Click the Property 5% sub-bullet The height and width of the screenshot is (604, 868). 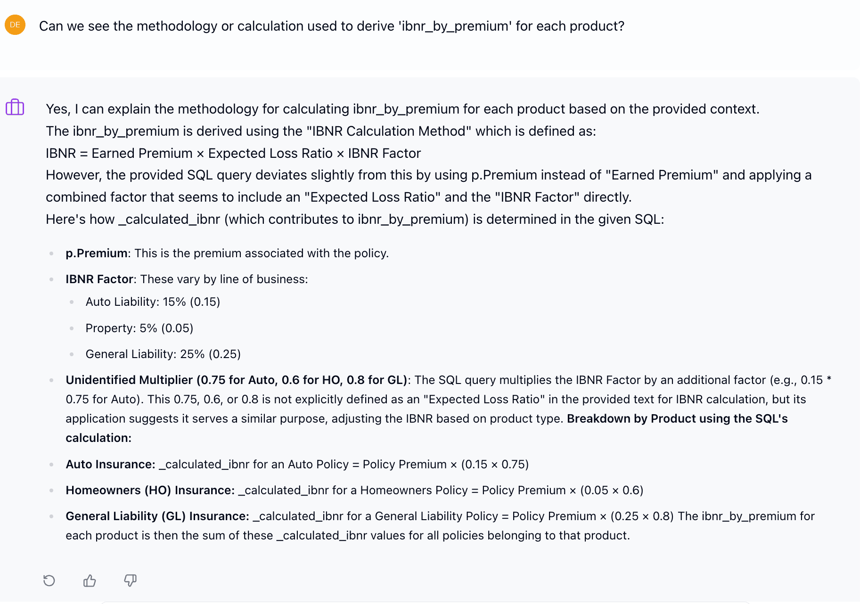click(139, 328)
